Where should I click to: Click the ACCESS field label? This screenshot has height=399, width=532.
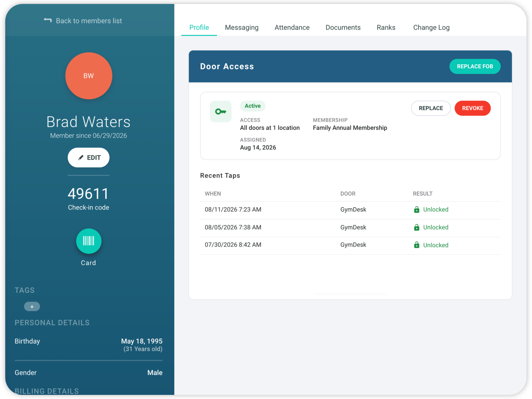point(250,120)
